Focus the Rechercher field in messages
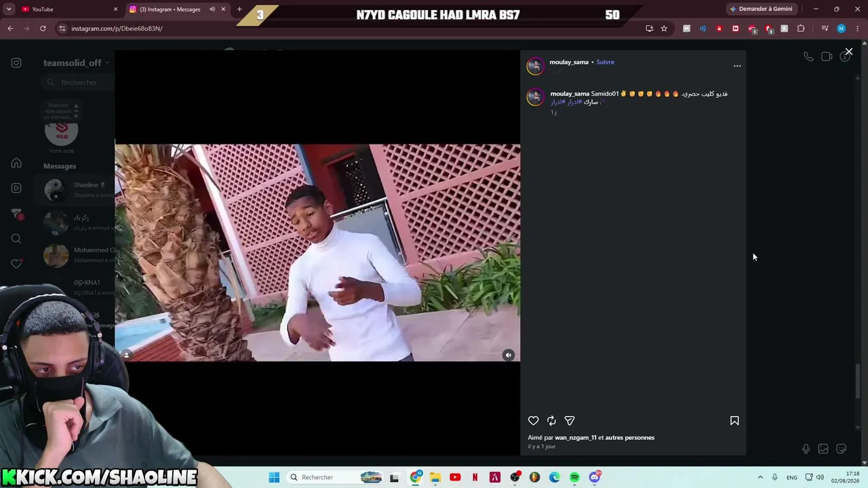Image resolution: width=868 pixels, height=488 pixels. [79, 83]
